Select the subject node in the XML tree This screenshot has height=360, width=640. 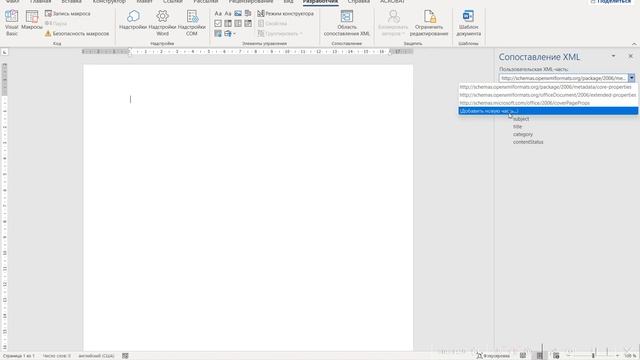[x=521, y=119]
